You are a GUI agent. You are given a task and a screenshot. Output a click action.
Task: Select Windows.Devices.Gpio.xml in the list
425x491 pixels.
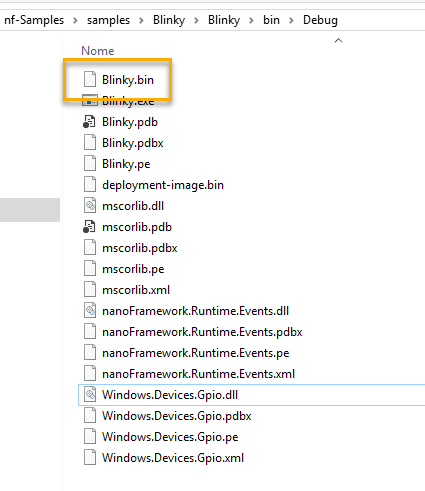tap(173, 457)
